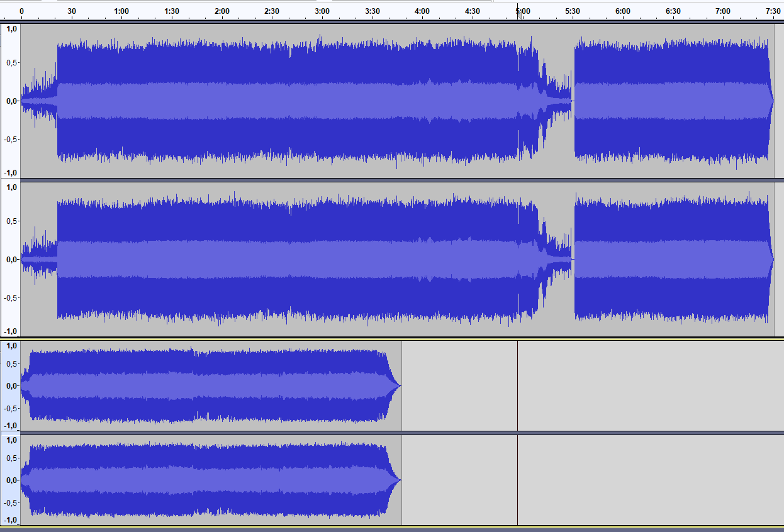Click the 4:00 mark on the timeline ruler
The image size is (784, 532).
[422, 11]
